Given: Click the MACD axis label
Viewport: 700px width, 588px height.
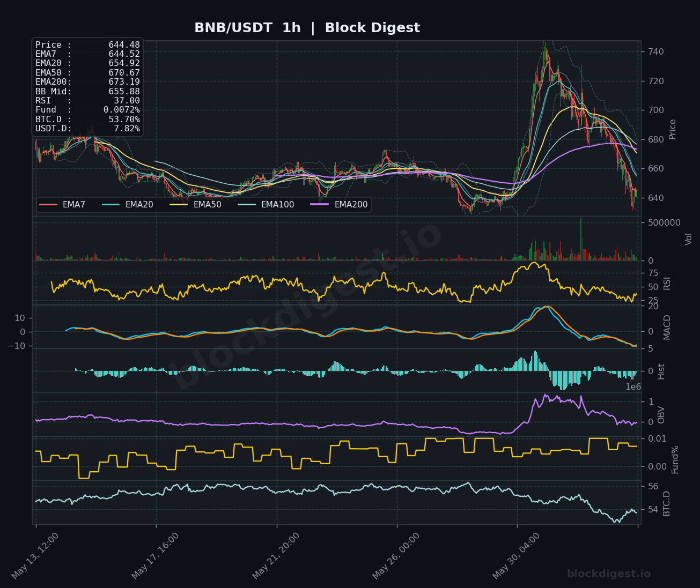Looking at the screenshot, I should (667, 327).
